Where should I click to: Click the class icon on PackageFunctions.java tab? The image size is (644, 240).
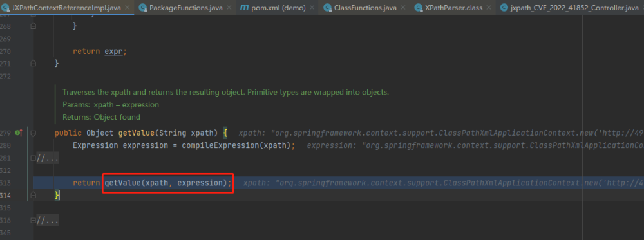click(x=142, y=8)
